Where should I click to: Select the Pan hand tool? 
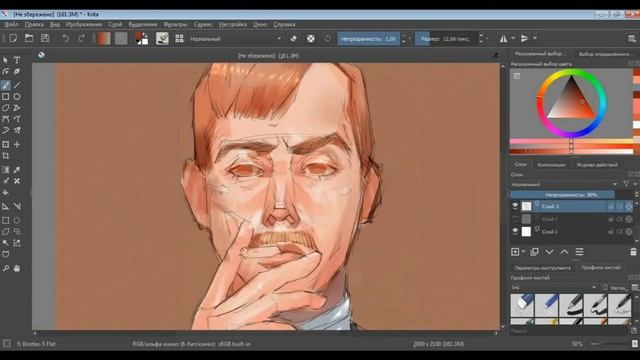(x=17, y=268)
